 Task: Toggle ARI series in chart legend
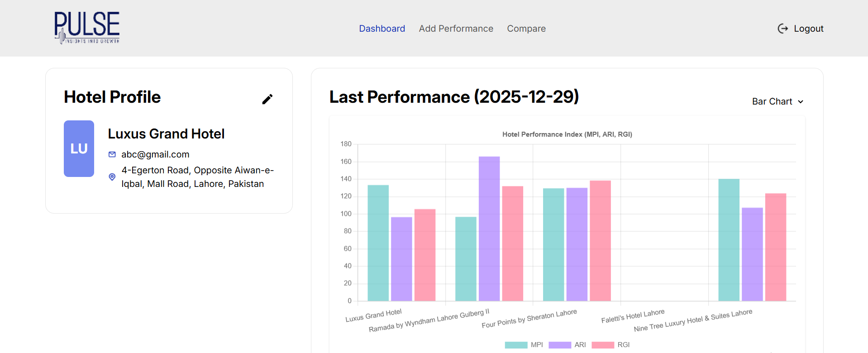[x=567, y=345]
